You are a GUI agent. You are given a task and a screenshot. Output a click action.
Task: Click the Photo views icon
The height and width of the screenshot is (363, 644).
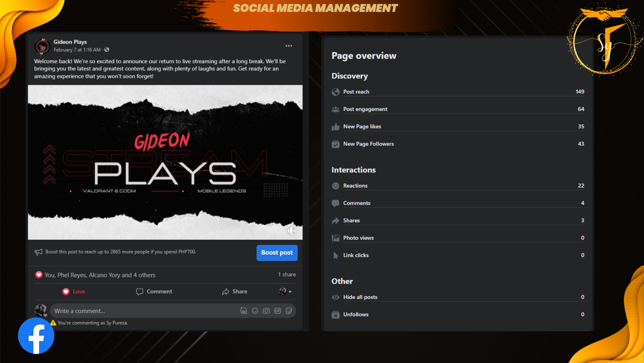pyautogui.click(x=336, y=238)
